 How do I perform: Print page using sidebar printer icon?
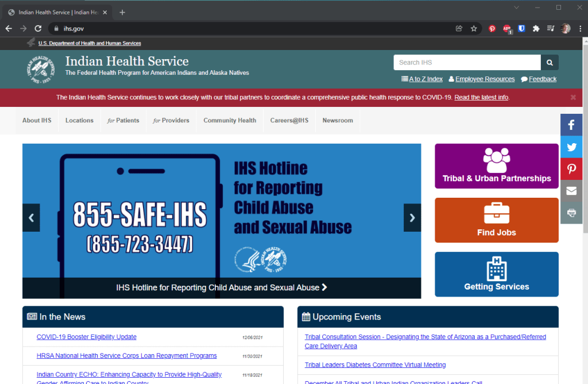571,213
